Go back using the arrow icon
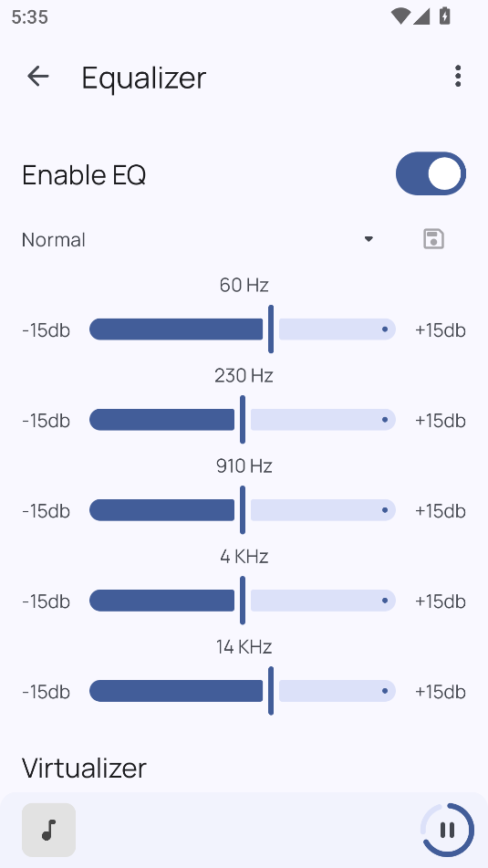 point(38,77)
